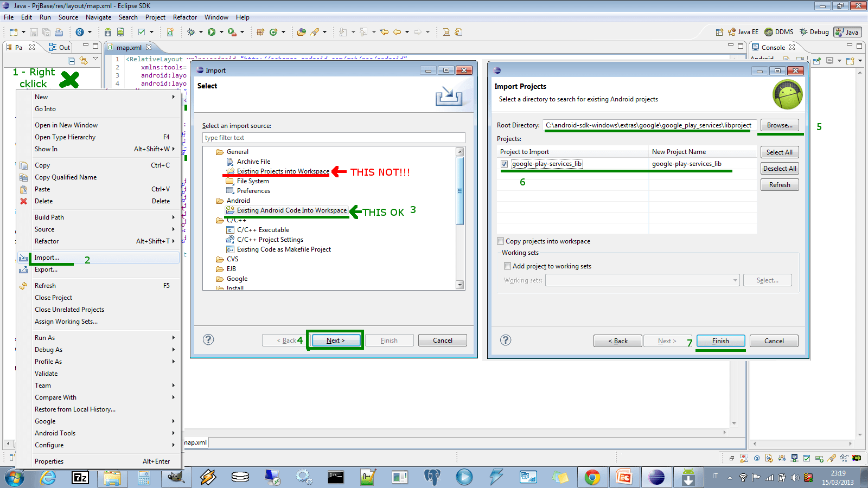This screenshot has height=488, width=868.
Task: Switch to the Console tab
Action: point(773,48)
